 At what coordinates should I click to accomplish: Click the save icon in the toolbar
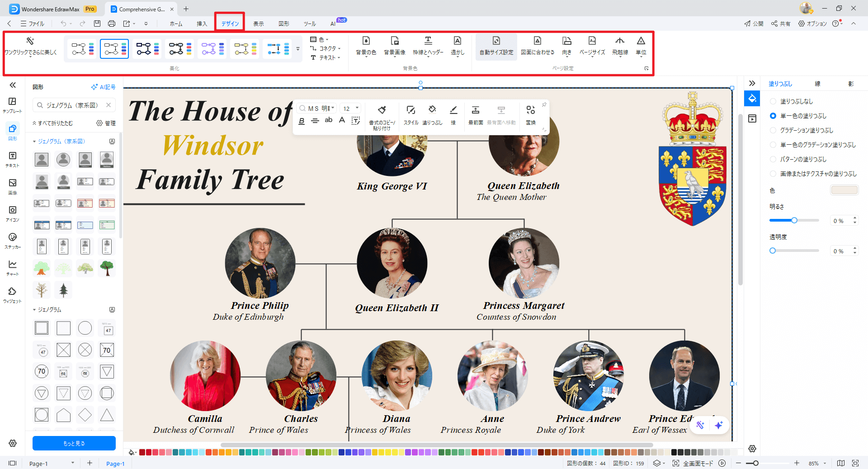97,24
